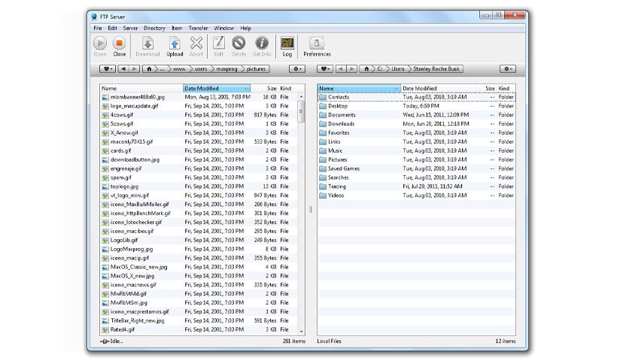629x364 pixels.
Task: Go forward in local pane history
Action: pyautogui.click(x=352, y=69)
